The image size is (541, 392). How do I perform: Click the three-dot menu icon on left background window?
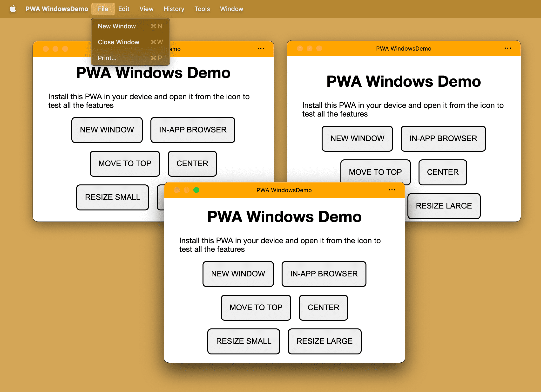coord(261,49)
